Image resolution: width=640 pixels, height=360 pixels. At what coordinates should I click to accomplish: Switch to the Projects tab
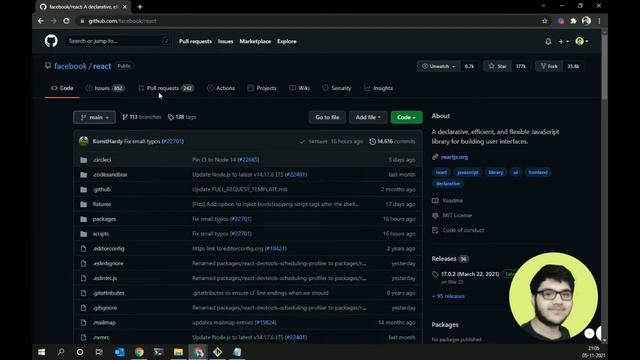point(262,88)
